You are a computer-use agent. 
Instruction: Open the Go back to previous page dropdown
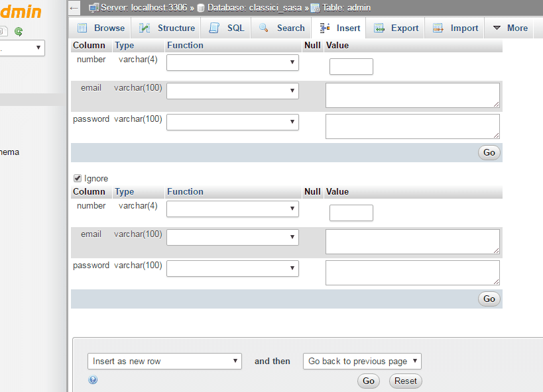tap(362, 361)
